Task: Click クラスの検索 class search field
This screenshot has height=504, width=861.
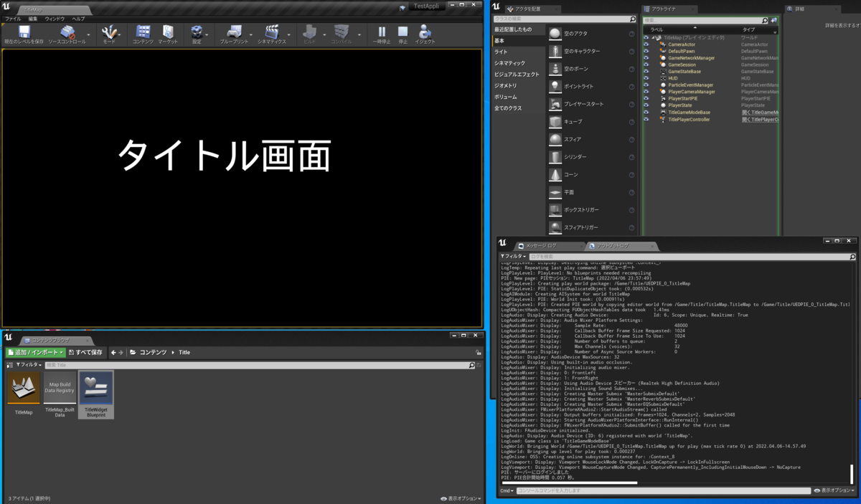Action: 565,19
